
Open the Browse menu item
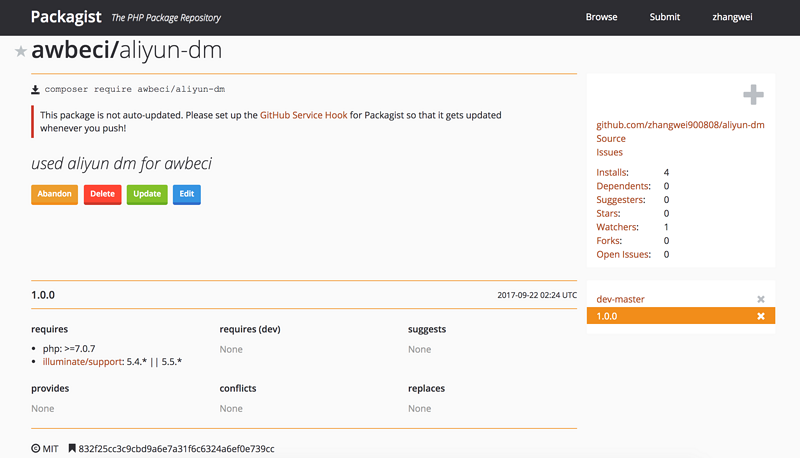click(x=602, y=17)
